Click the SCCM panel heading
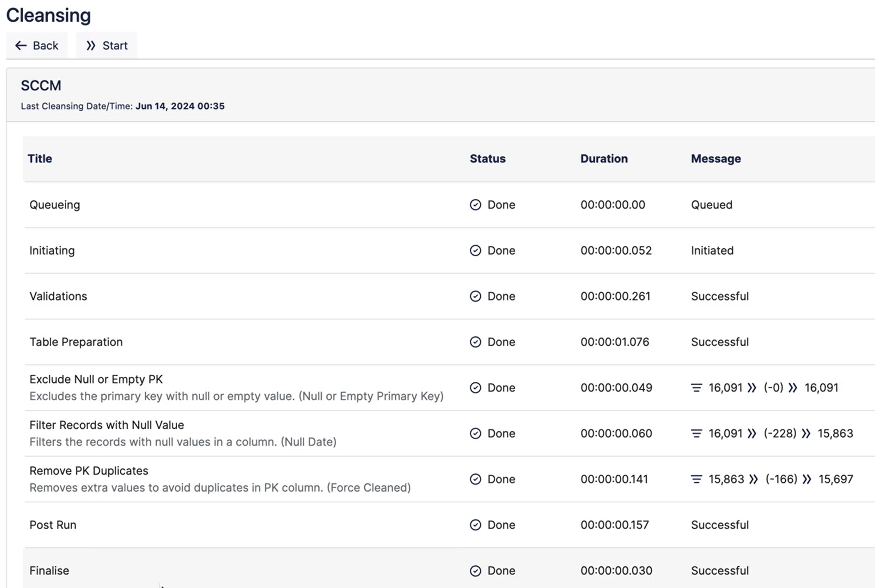 coord(41,86)
